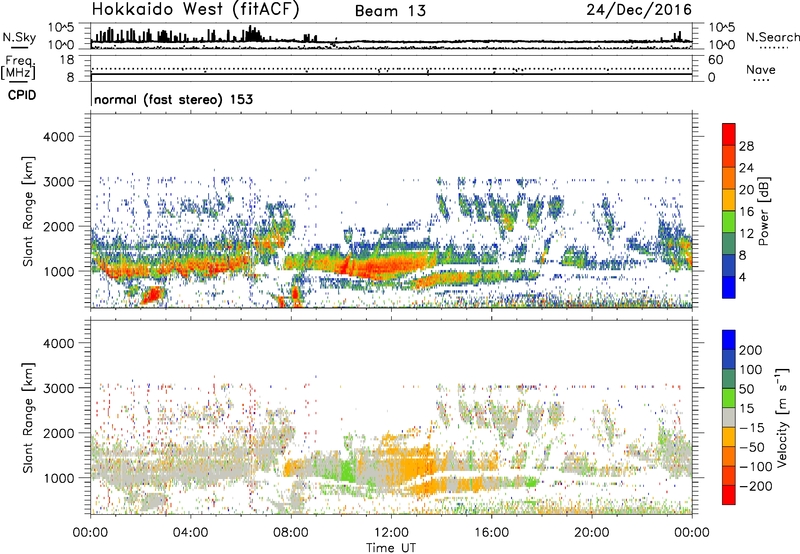Image resolution: width=800 pixels, height=554 pixels.
Task: Click the '12:00' time axis tick label
Action: [391, 533]
